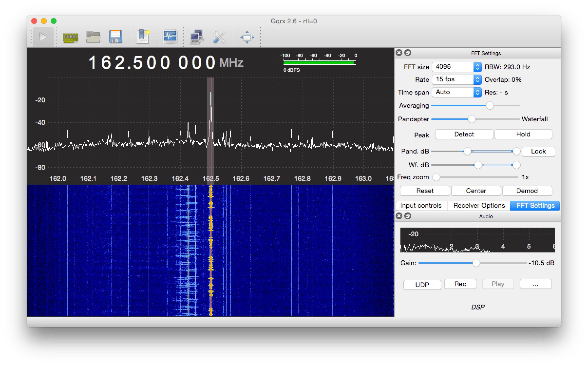Screen dimensions: 588x366
Task: Toggle full screen arrows icon
Action: 247,37
